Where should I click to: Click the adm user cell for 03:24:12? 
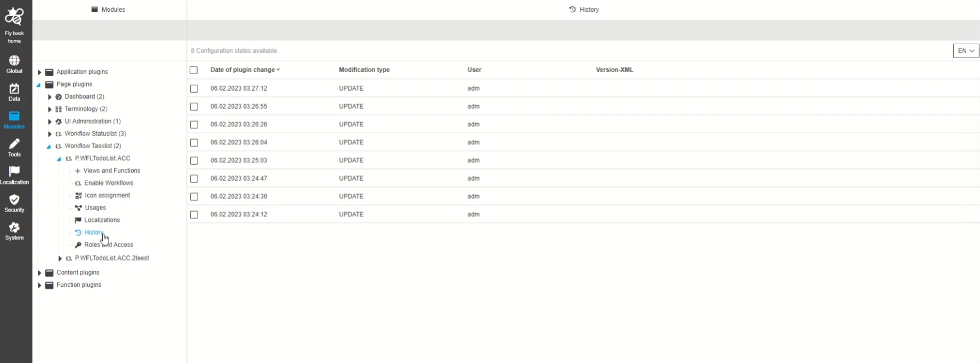[474, 214]
